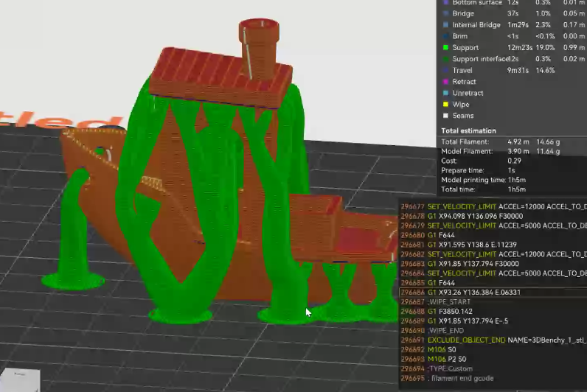Viewport: 587px width, 392px height.
Task: Toggle Internal Bridge visibility in legend
Action: tap(476, 25)
